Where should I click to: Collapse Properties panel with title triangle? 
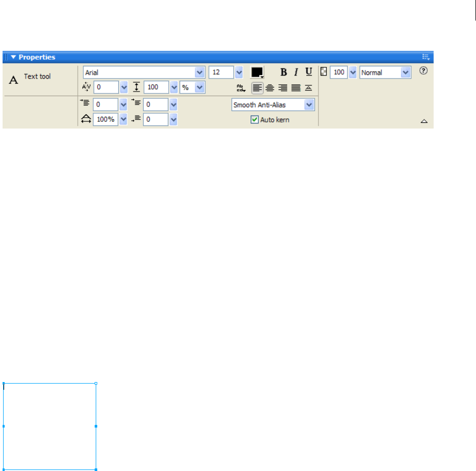tap(13, 57)
